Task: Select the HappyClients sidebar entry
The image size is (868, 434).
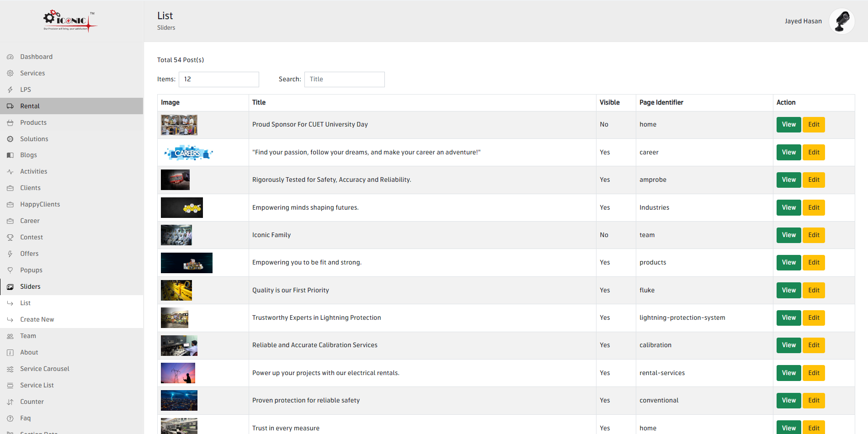Action: [40, 204]
